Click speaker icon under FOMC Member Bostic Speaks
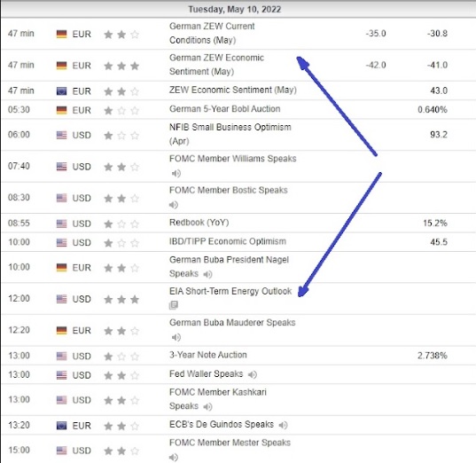The height and width of the screenshot is (463, 476). coord(174,205)
